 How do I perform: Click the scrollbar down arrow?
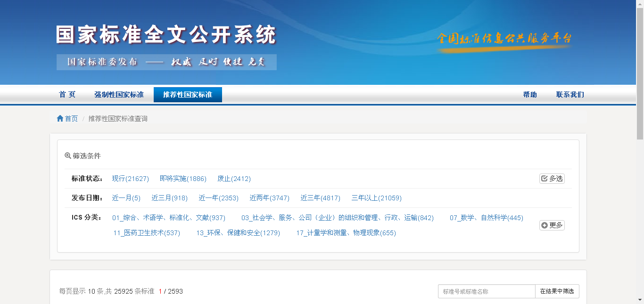pyautogui.click(x=640, y=300)
